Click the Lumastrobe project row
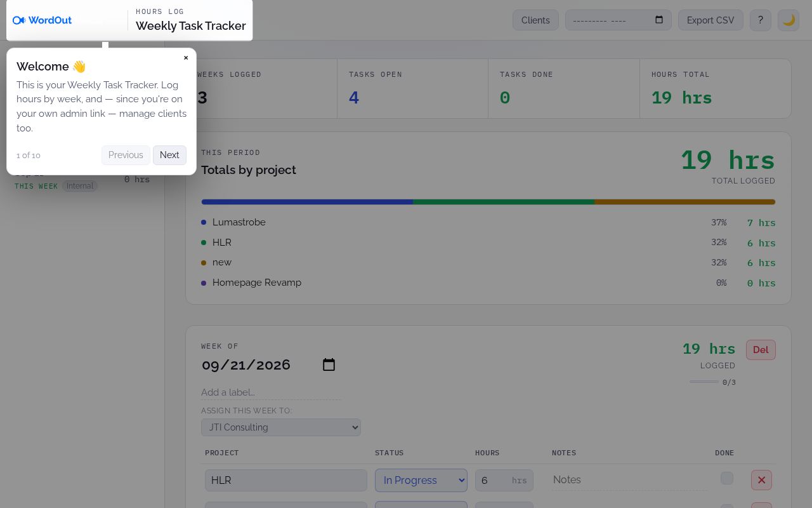Image resolution: width=812 pixels, height=508 pixels. click(488, 222)
